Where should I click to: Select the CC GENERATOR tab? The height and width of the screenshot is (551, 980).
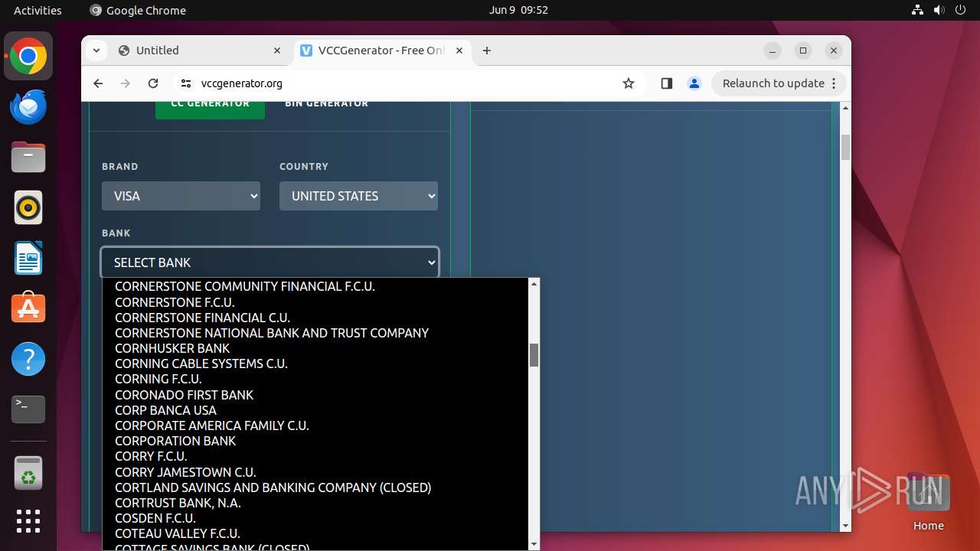[x=210, y=105]
